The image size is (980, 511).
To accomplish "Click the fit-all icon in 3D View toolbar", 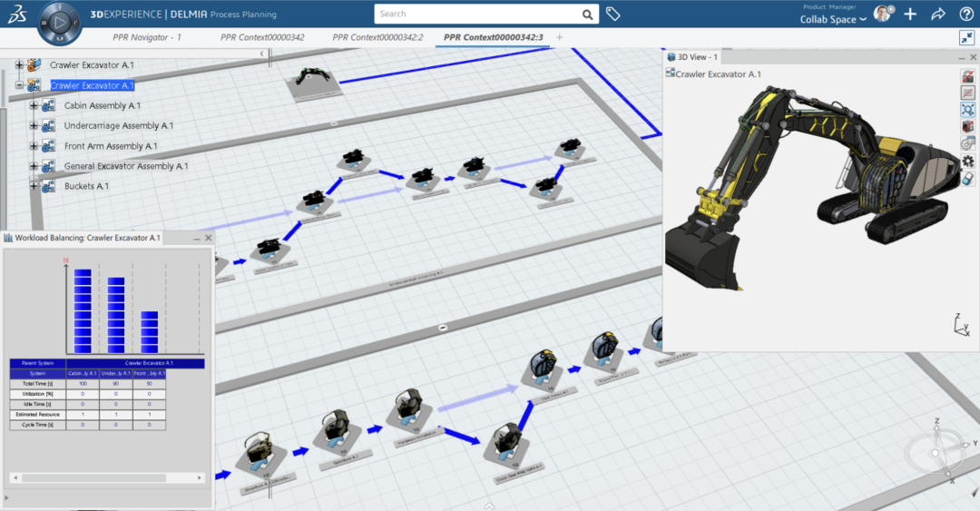I will [968, 110].
